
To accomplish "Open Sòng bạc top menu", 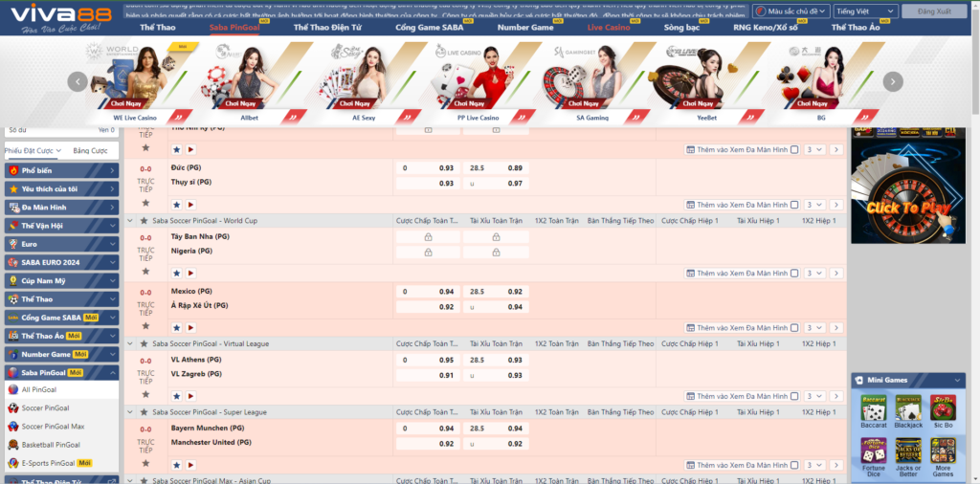I will tap(681, 28).
